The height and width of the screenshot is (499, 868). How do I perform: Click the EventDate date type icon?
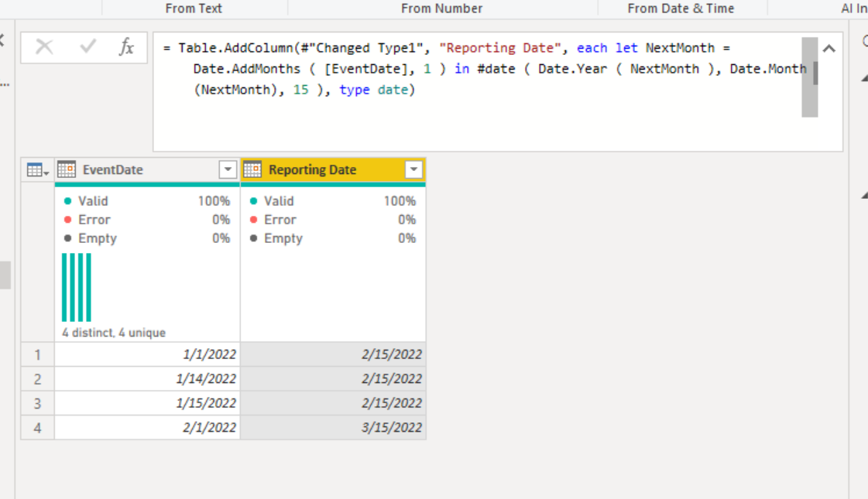[x=67, y=169]
